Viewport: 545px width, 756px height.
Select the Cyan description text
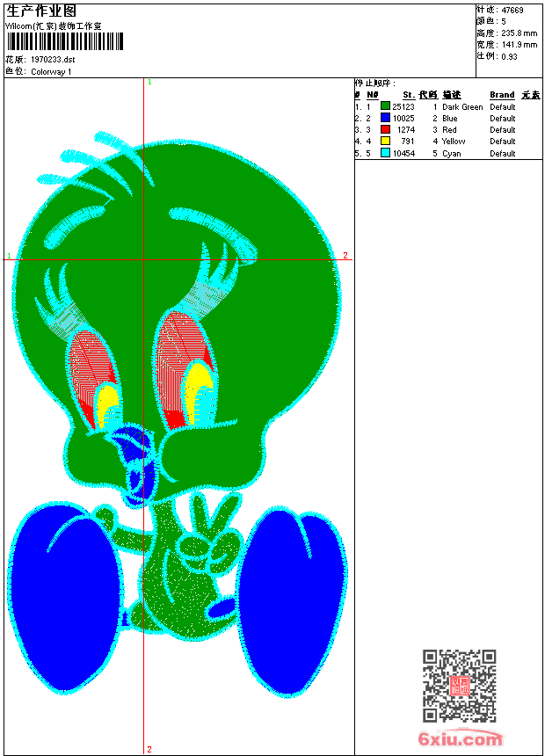[x=452, y=154]
